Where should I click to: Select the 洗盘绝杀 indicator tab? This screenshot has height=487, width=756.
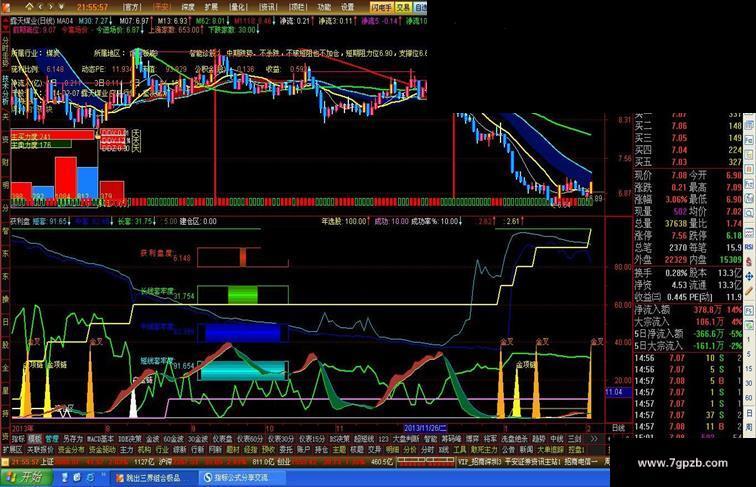click(x=515, y=439)
